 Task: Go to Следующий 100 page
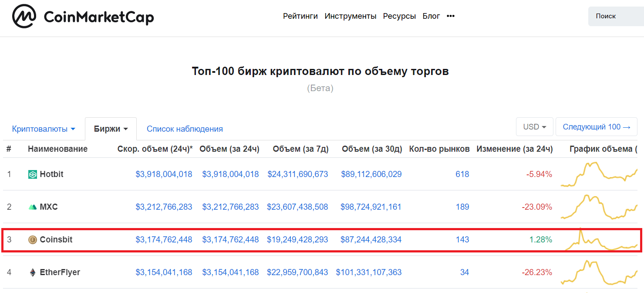[597, 127]
